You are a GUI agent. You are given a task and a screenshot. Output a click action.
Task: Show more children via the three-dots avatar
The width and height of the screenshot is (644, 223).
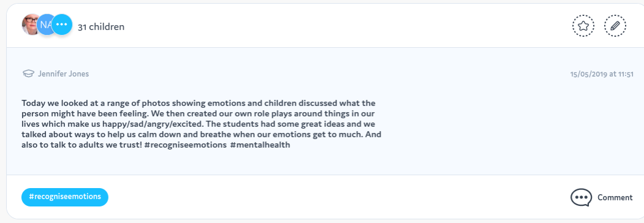click(x=62, y=25)
